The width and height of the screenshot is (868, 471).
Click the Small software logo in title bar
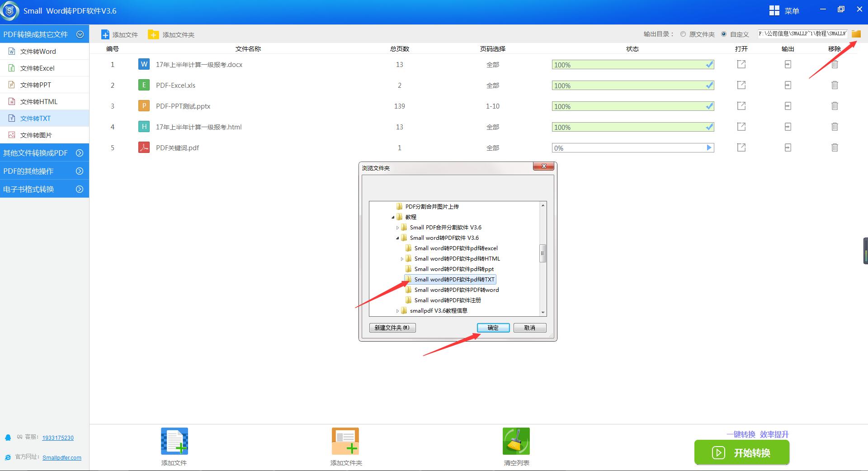10,11
